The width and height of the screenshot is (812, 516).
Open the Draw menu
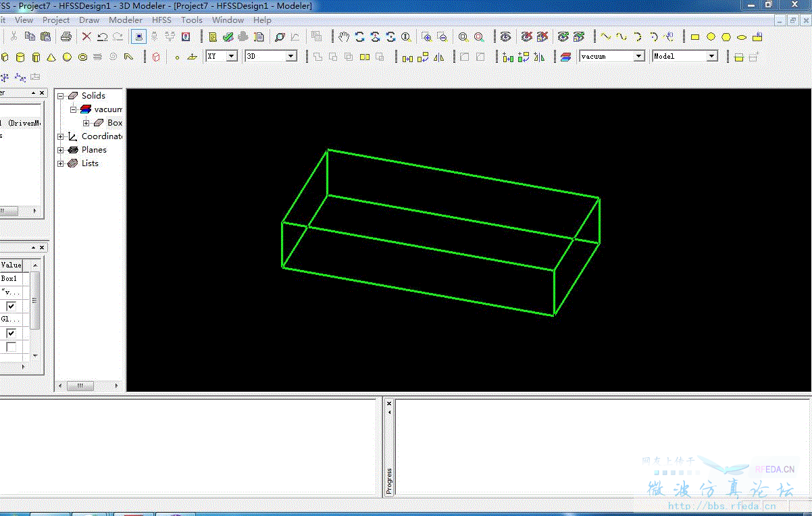[89, 20]
